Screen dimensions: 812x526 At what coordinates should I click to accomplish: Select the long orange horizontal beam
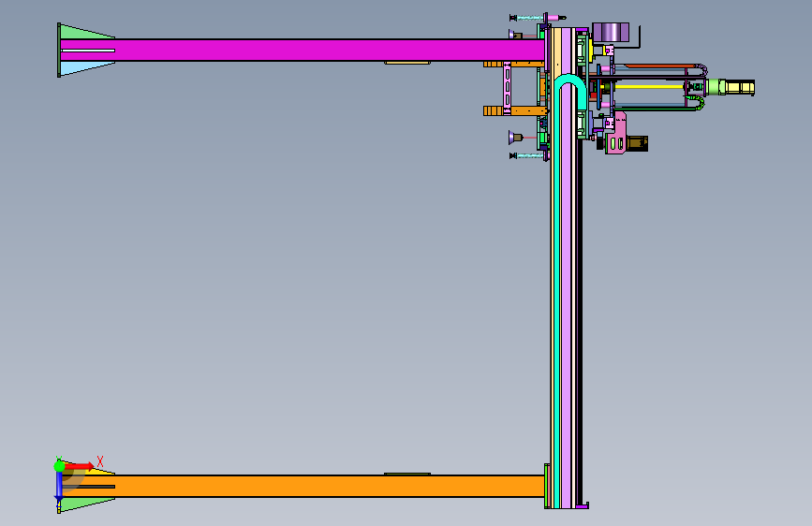(303, 486)
